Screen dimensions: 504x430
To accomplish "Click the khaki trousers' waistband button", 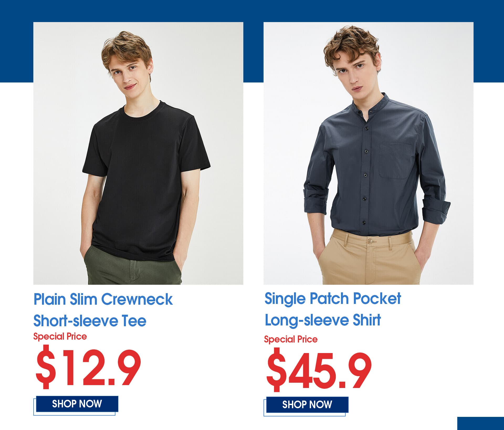I will (x=370, y=241).
